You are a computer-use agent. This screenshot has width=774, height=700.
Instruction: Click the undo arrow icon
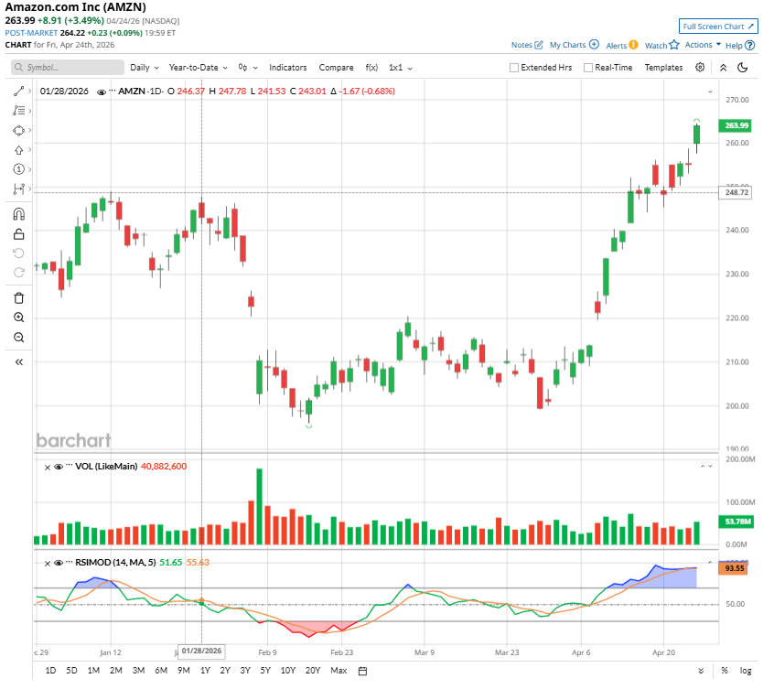(x=19, y=253)
